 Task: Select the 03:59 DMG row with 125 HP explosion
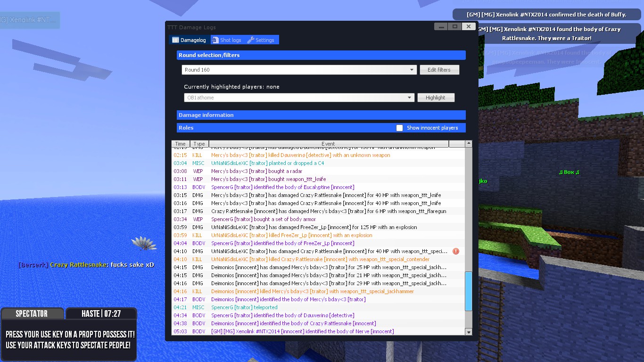[x=318, y=227]
